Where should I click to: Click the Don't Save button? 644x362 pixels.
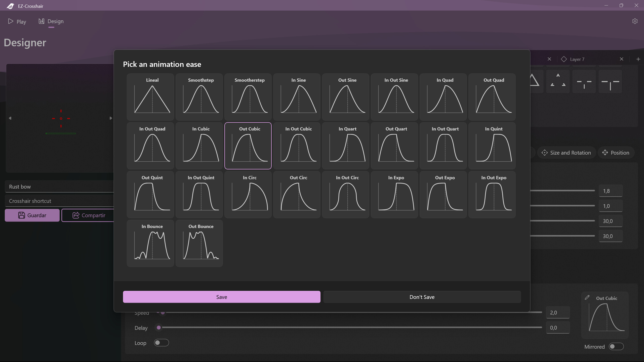(x=422, y=297)
